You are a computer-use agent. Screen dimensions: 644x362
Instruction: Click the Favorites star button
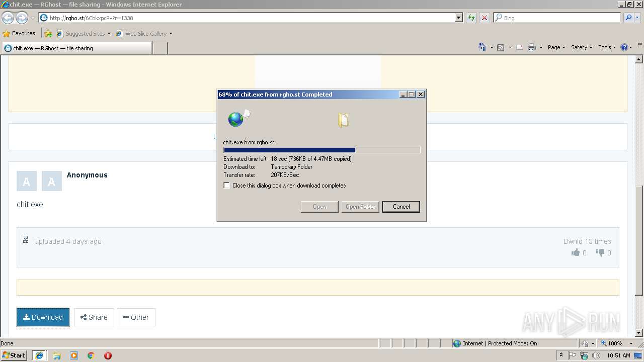point(19,33)
